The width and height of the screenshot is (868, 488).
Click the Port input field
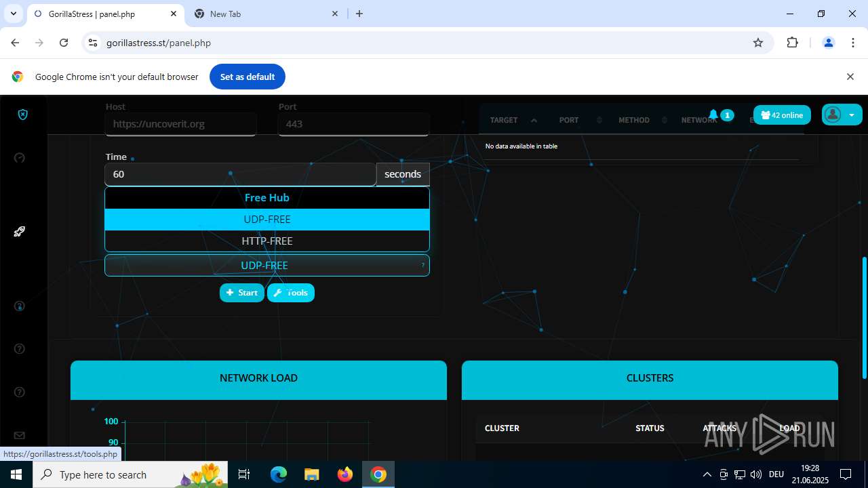353,124
